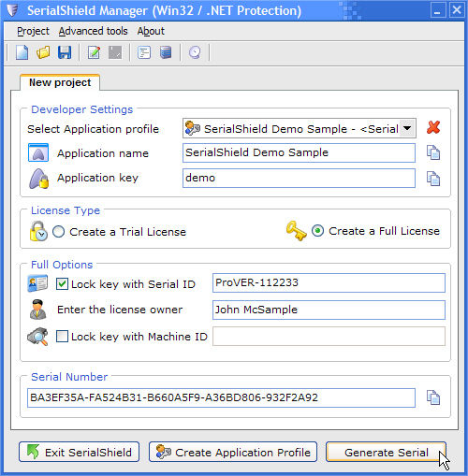Click Create Application Profile button
The width and height of the screenshot is (468, 476).
(233, 452)
